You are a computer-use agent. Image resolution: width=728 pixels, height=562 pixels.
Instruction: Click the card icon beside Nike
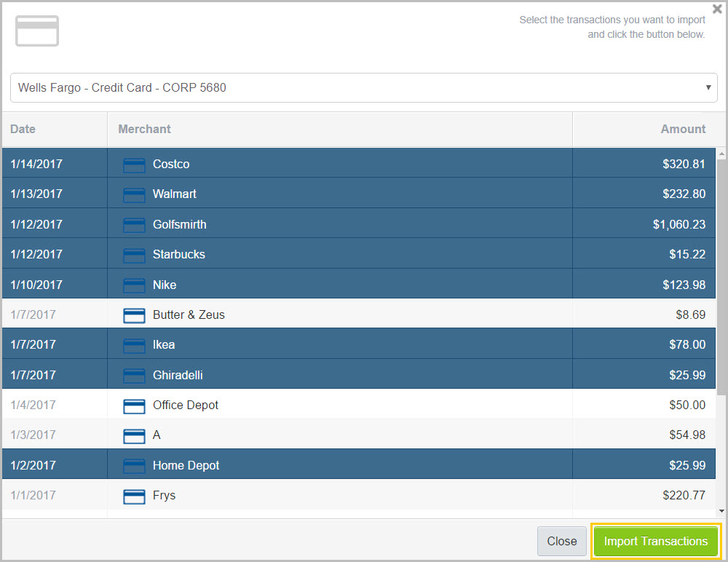134,285
